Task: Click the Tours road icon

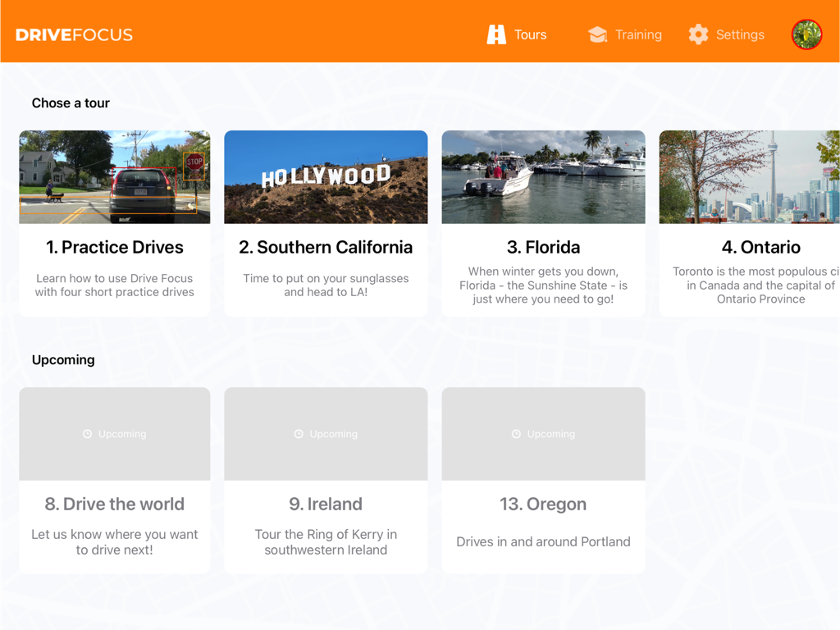Action: coord(496,34)
